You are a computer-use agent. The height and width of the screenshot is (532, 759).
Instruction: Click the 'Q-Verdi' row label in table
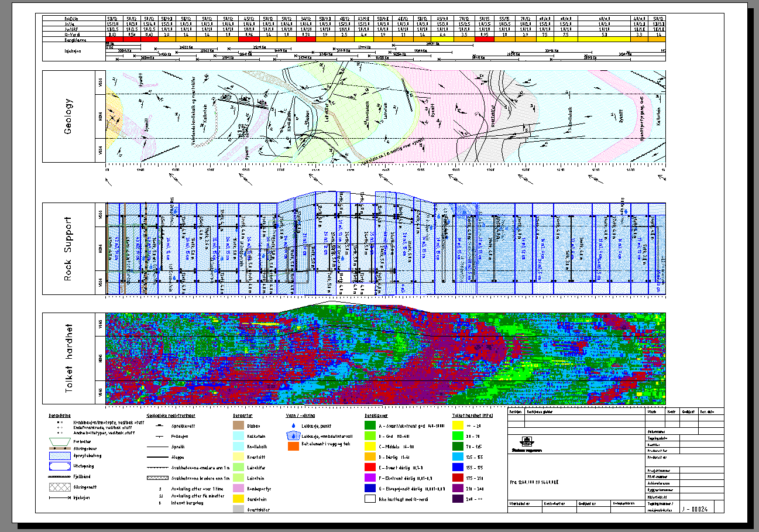click(73, 34)
